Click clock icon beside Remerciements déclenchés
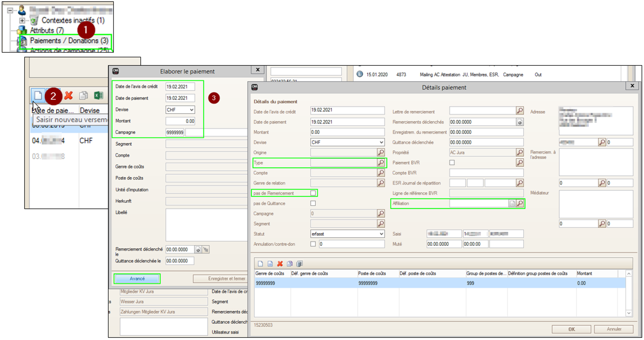This screenshot has width=644, height=340. pyautogui.click(x=520, y=122)
